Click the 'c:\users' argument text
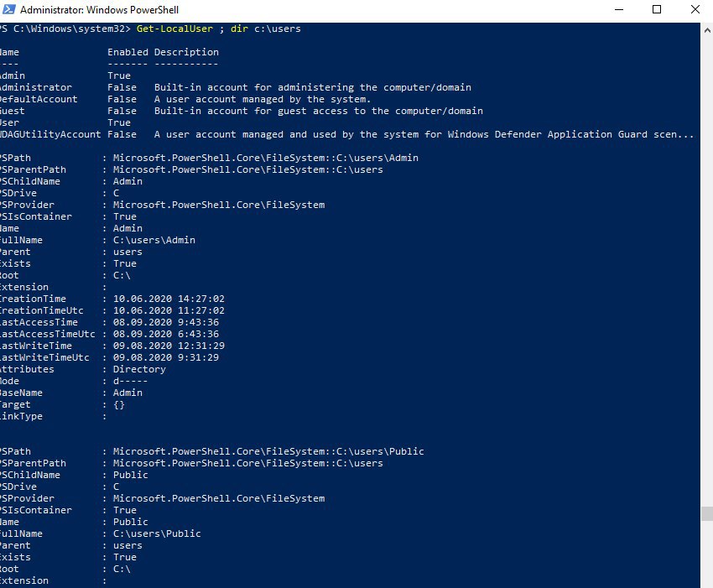This screenshot has width=713, height=588. click(x=278, y=29)
